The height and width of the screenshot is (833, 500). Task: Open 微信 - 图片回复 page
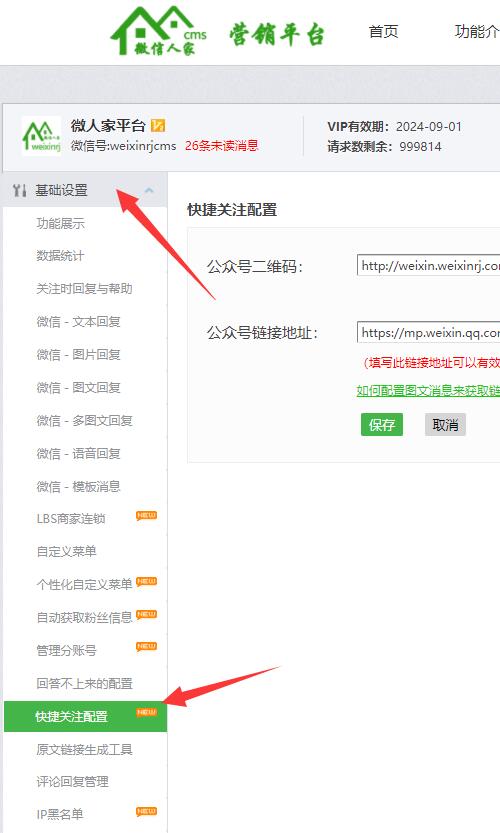(78, 354)
